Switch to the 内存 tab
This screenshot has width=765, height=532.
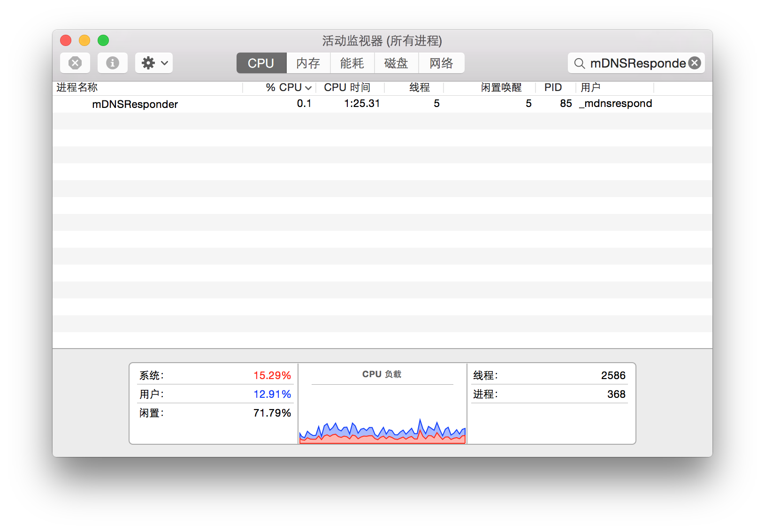point(308,63)
